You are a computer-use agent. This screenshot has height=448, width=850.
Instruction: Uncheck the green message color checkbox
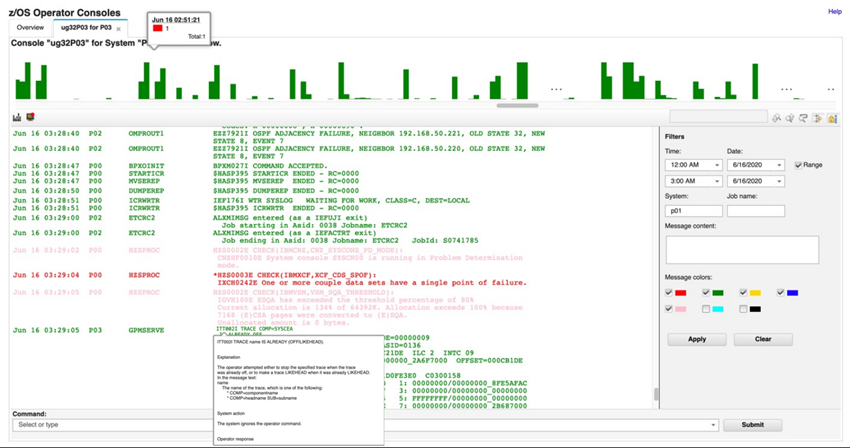pyautogui.click(x=705, y=292)
